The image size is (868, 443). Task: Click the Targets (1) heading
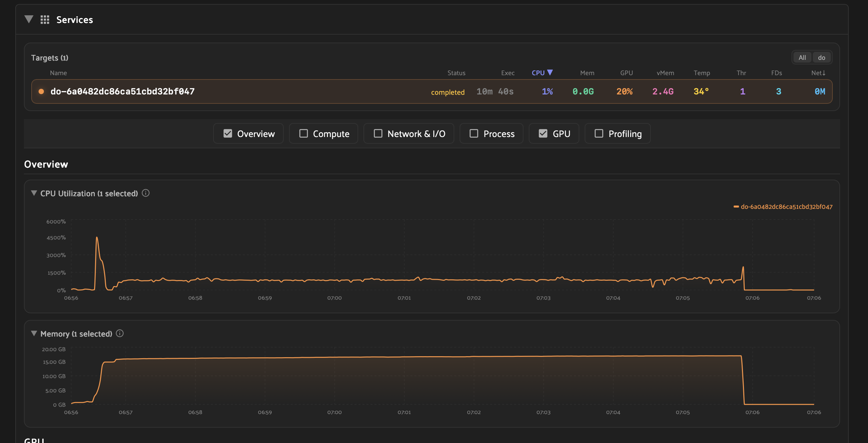tap(50, 58)
